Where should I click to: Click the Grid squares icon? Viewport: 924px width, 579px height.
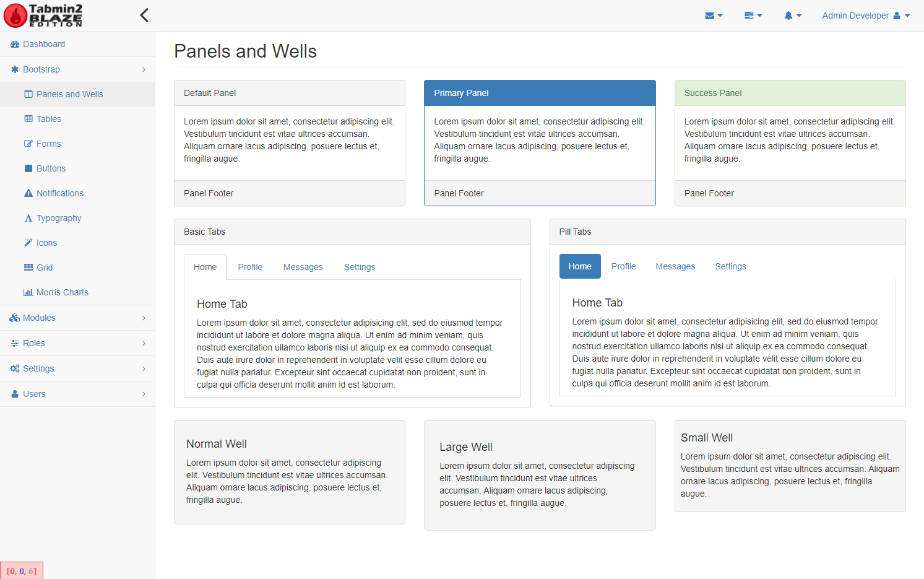(x=28, y=268)
